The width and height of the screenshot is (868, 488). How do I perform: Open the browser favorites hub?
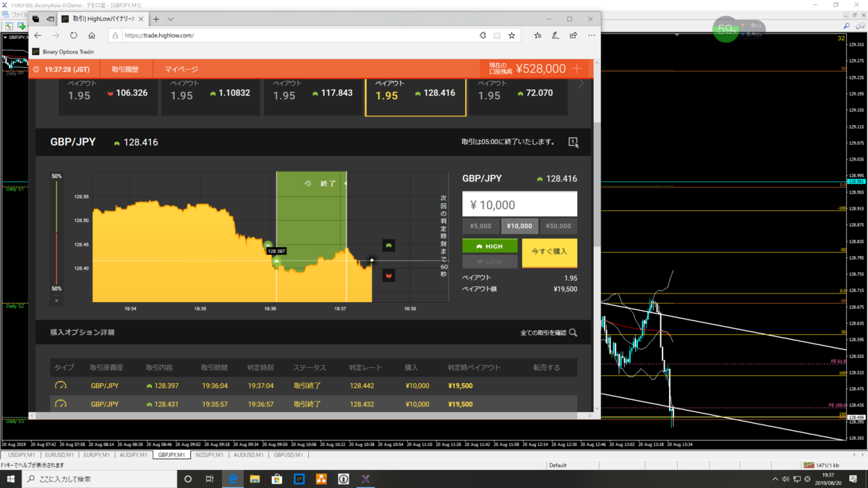pos(537,35)
